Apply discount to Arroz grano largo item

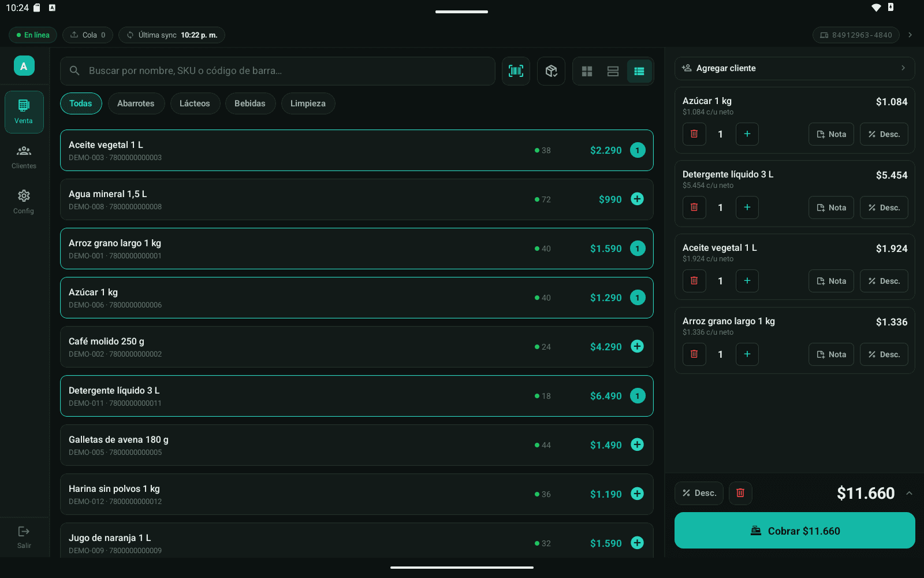(x=884, y=354)
